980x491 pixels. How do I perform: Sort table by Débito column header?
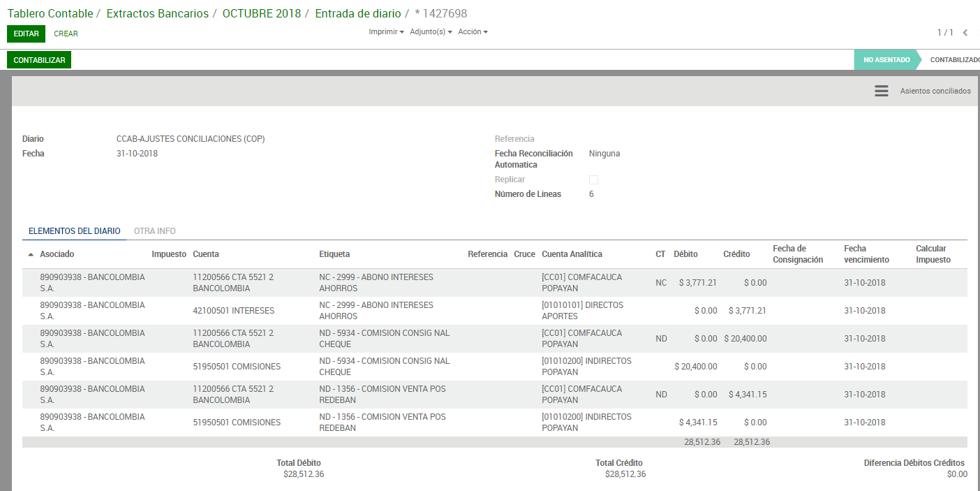[685, 254]
